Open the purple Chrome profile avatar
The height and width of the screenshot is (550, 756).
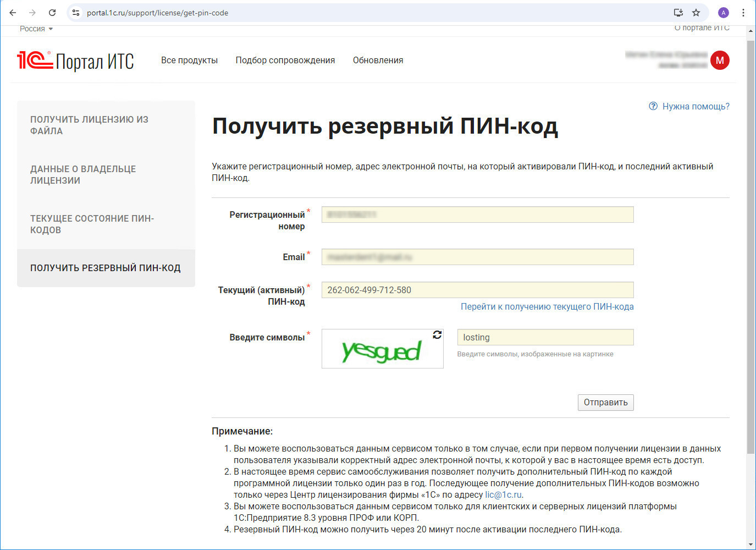(x=724, y=13)
